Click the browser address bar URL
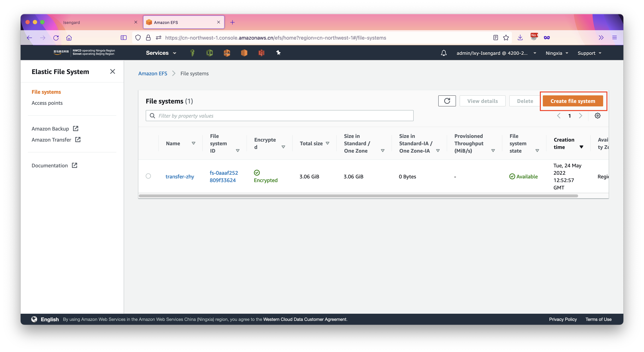Image resolution: width=644 pixels, height=352 pixels. point(275,38)
